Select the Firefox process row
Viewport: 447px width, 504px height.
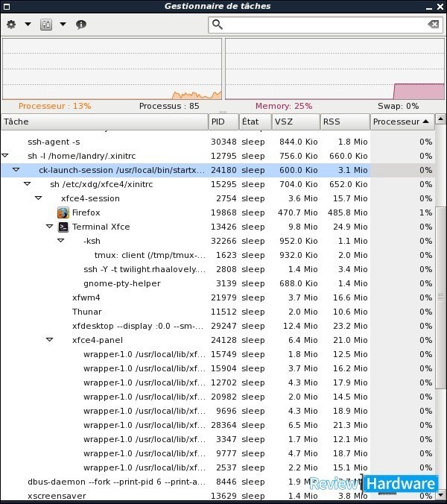pyautogui.click(x=218, y=212)
